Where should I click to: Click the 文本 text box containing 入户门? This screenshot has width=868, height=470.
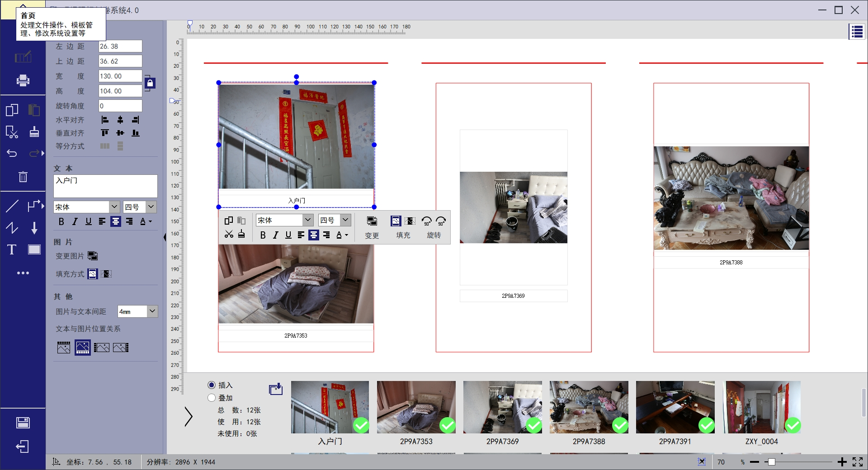coord(105,186)
